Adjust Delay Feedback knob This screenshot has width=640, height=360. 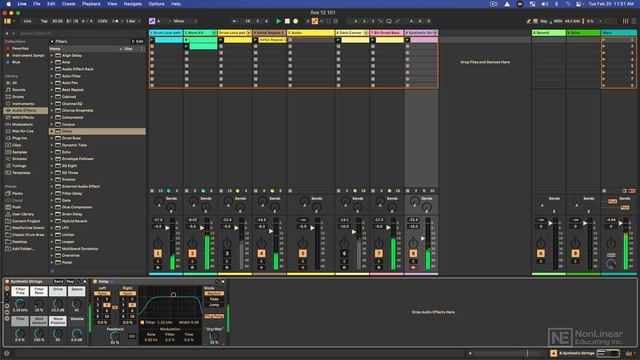tap(115, 336)
